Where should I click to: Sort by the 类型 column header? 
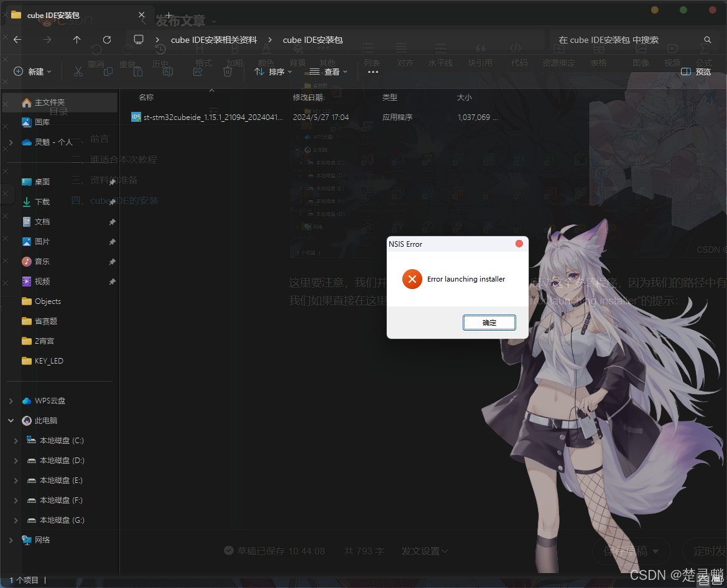[390, 98]
